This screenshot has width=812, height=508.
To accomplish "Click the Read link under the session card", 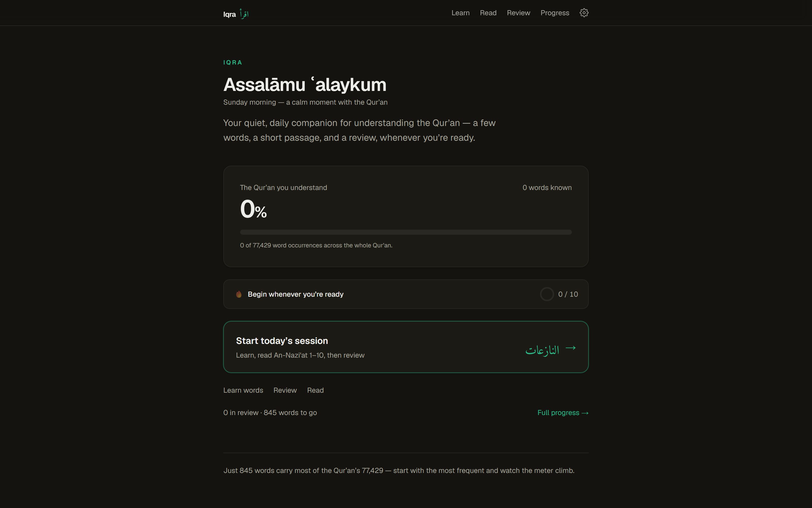I will pyautogui.click(x=315, y=390).
